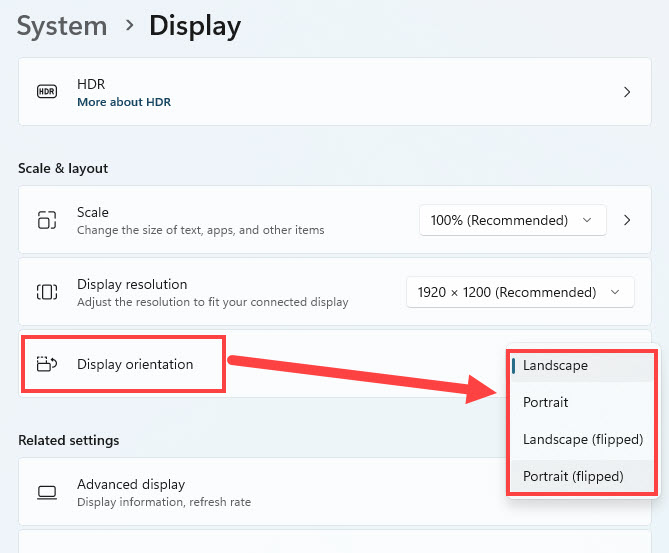This screenshot has height=553, width=669.
Task: Go back to System via breadcrumb
Action: 63,25
